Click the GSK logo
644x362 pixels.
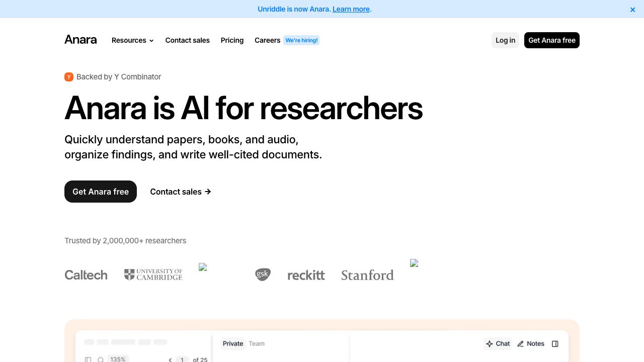263,275
